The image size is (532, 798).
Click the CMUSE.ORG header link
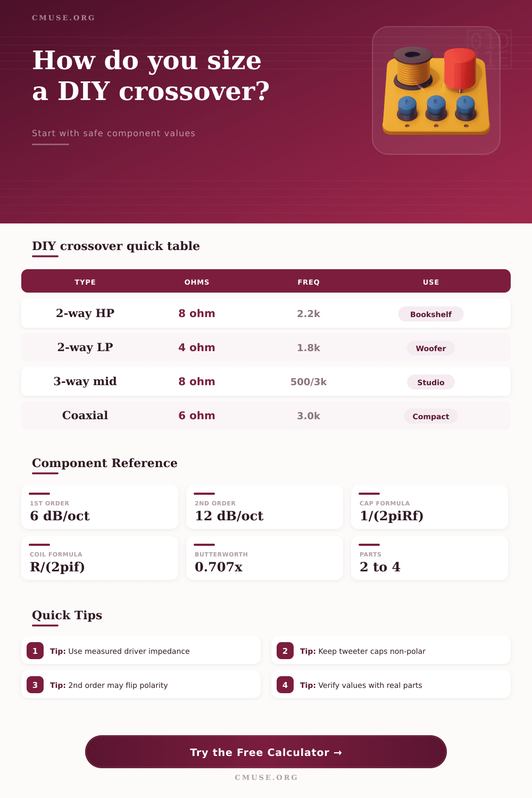(63, 18)
